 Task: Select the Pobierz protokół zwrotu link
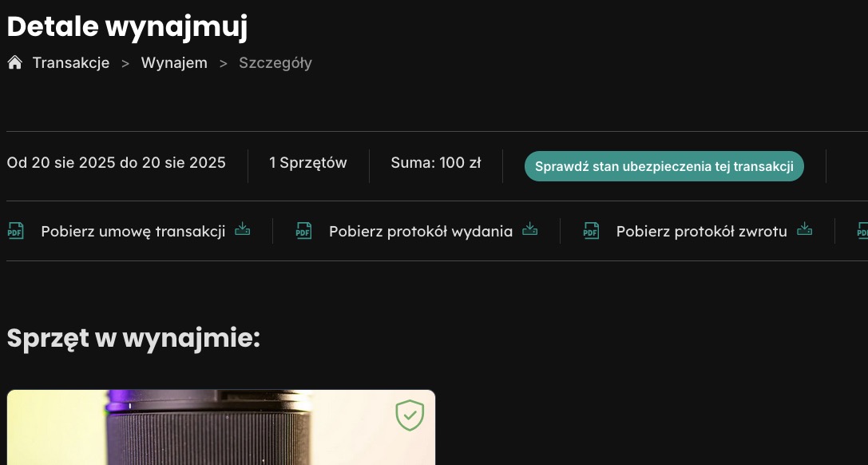point(702,232)
